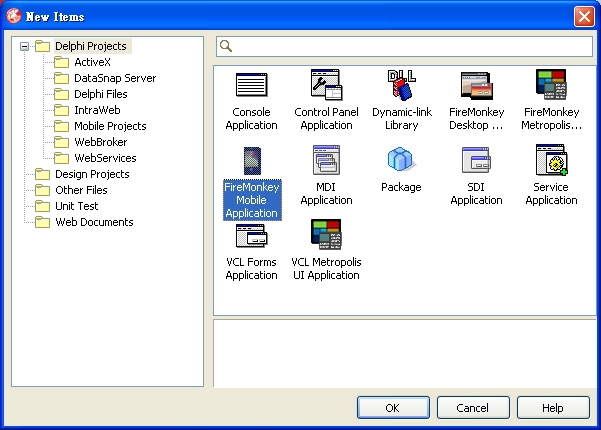Click the search input field
Viewport: 601px width, 430px height.
point(410,46)
